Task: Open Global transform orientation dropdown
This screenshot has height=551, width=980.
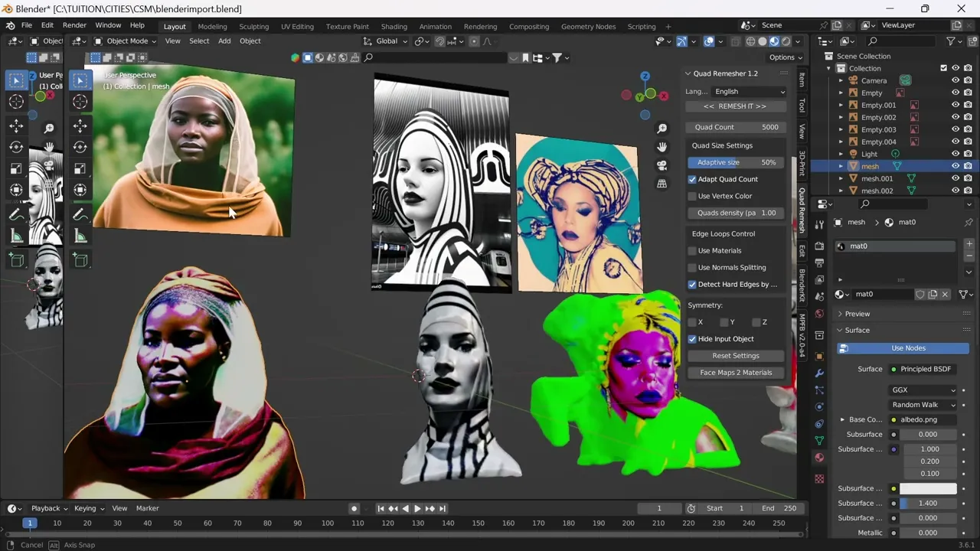Action: click(x=385, y=41)
